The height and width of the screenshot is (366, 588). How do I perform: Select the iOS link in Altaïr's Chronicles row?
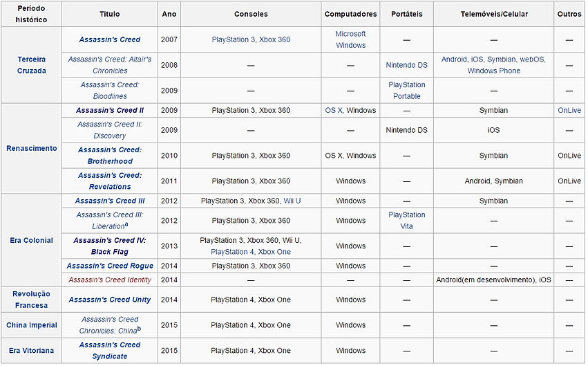point(477,60)
